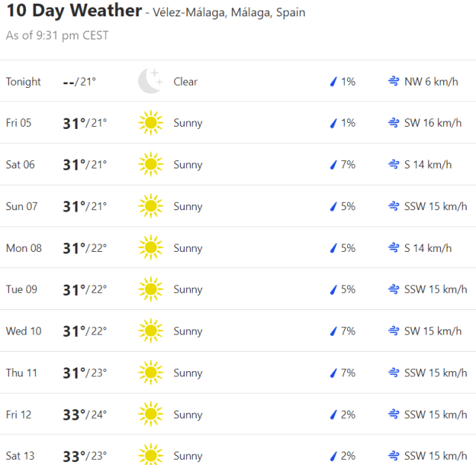Click the 10 Day Weather heading
The height and width of the screenshot is (465, 476).
click(x=74, y=11)
